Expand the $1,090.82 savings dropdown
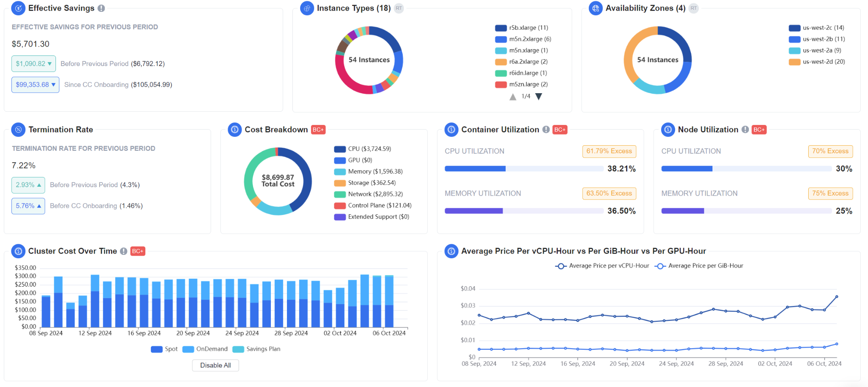 33,64
